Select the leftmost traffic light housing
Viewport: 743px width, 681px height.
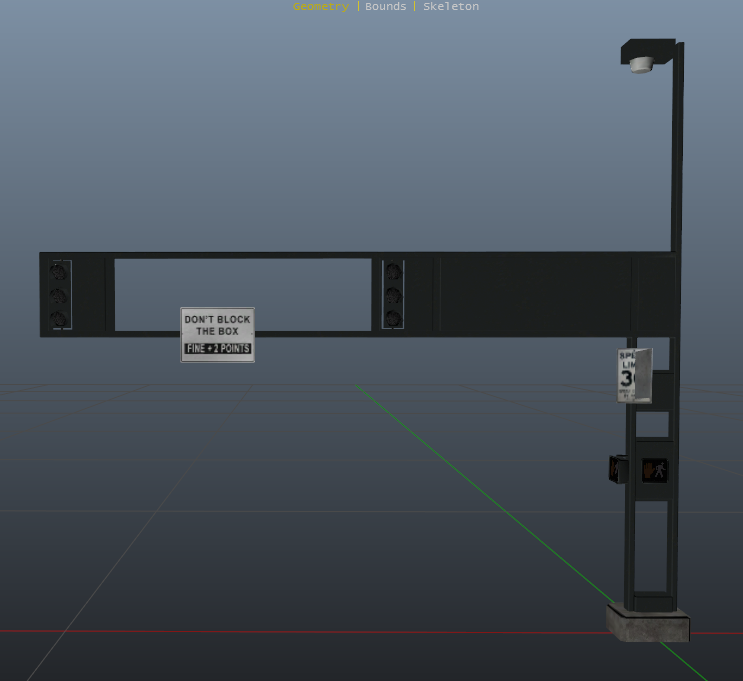[x=59, y=295]
